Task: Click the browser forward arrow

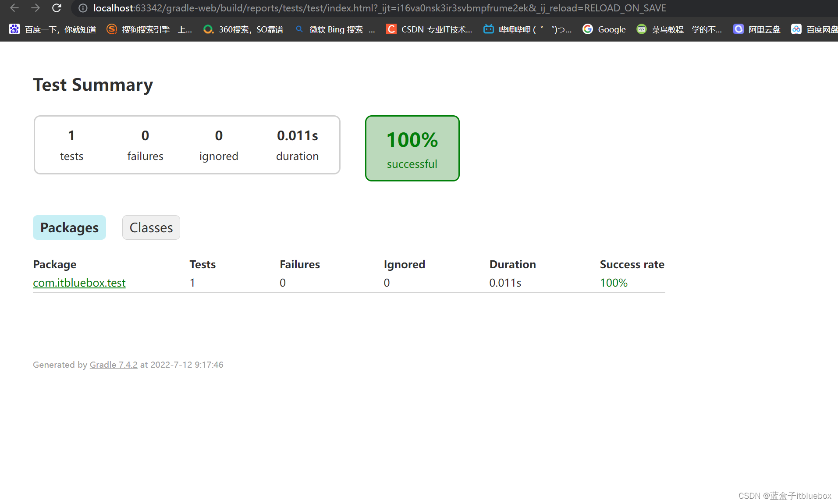Action: coord(36,8)
